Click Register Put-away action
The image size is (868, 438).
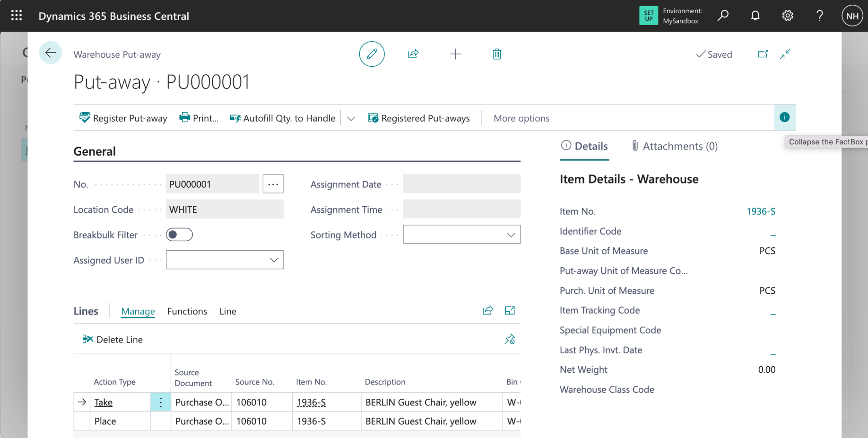pyautogui.click(x=123, y=118)
